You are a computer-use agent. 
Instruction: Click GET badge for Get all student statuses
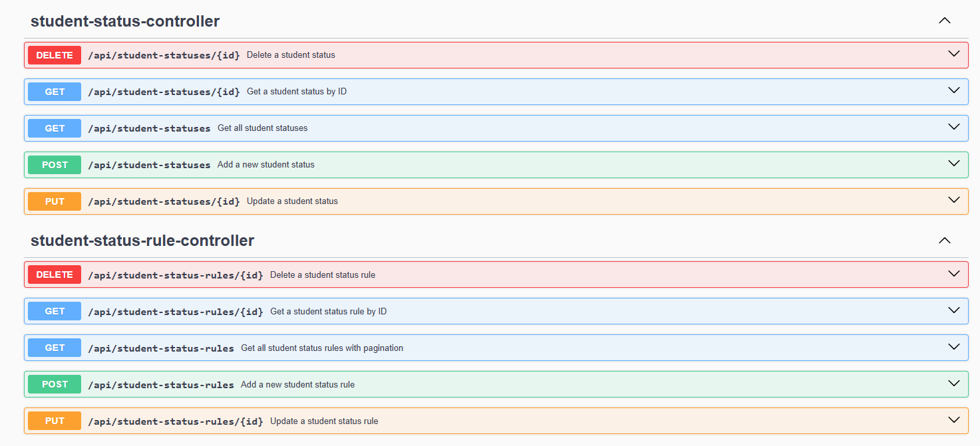(55, 128)
